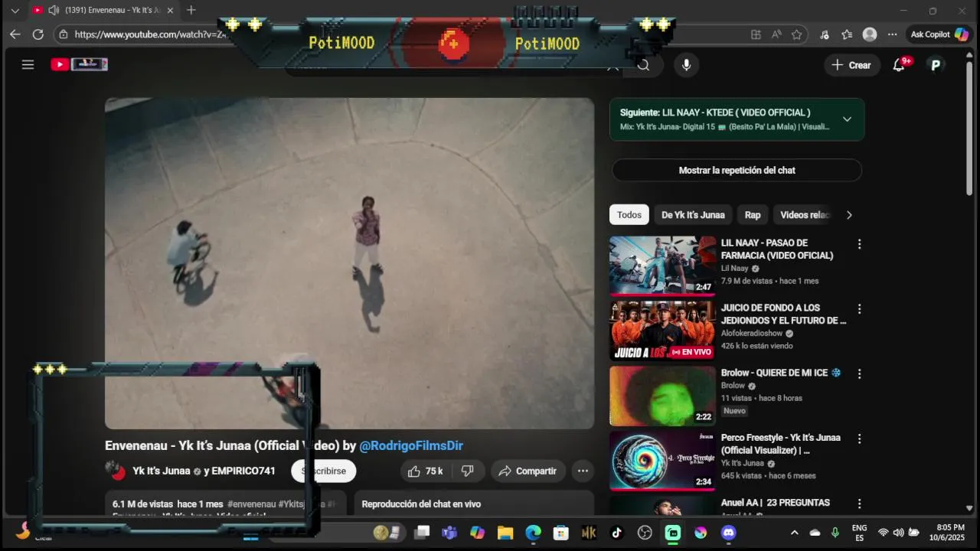
Task: Open @RodrigoFilmsDir link in title
Action: (411, 445)
